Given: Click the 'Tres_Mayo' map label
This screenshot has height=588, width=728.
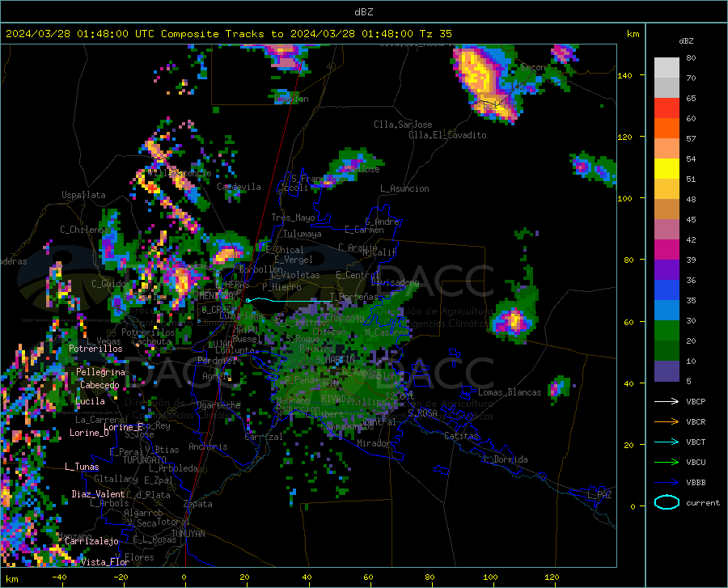Looking at the screenshot, I should [x=293, y=218].
